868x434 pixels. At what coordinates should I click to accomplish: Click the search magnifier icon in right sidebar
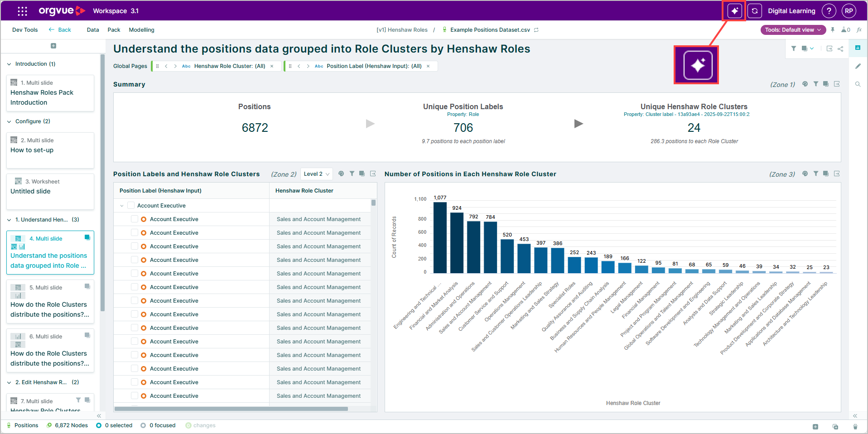click(x=858, y=84)
